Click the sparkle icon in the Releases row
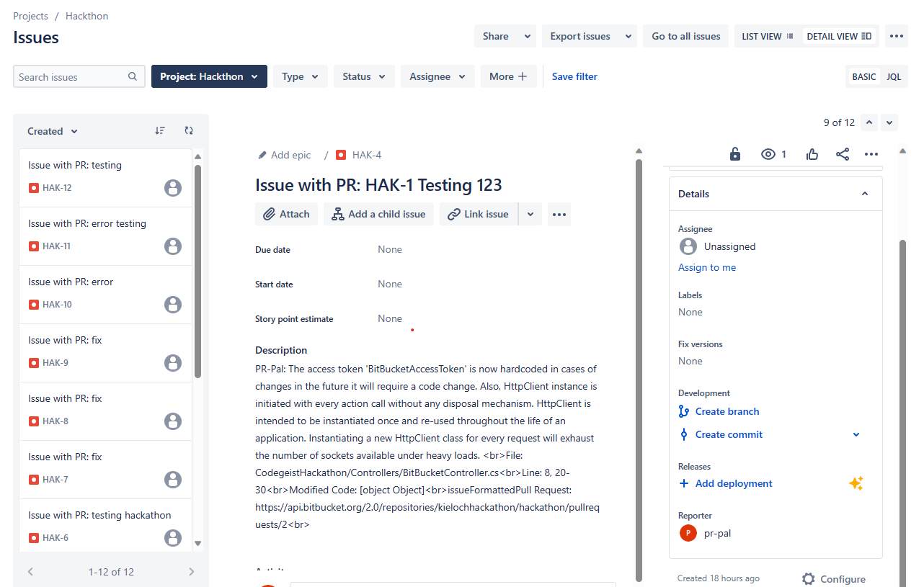The height and width of the screenshot is (587, 924). (856, 483)
